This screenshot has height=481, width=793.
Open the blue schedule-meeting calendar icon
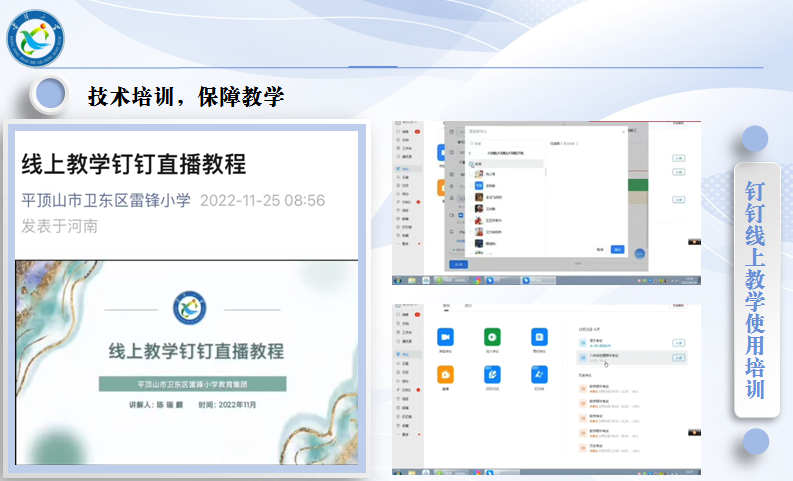pyautogui.click(x=539, y=338)
